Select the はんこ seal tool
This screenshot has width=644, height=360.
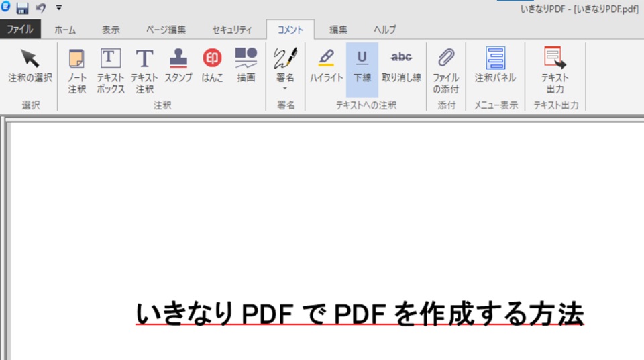pos(212,66)
